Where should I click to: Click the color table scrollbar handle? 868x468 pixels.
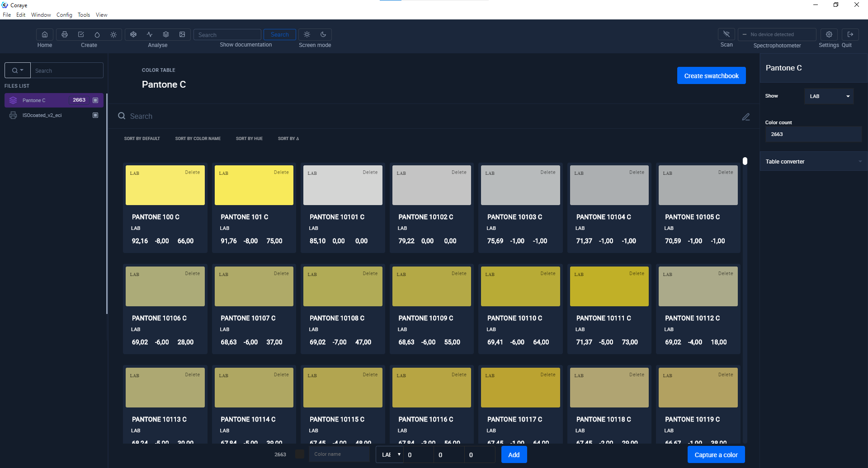click(x=745, y=161)
